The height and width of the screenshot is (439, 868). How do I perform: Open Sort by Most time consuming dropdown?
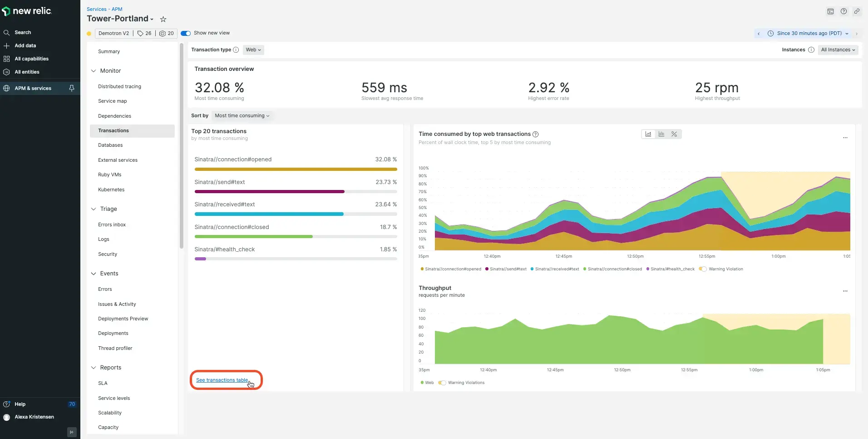[242, 116]
